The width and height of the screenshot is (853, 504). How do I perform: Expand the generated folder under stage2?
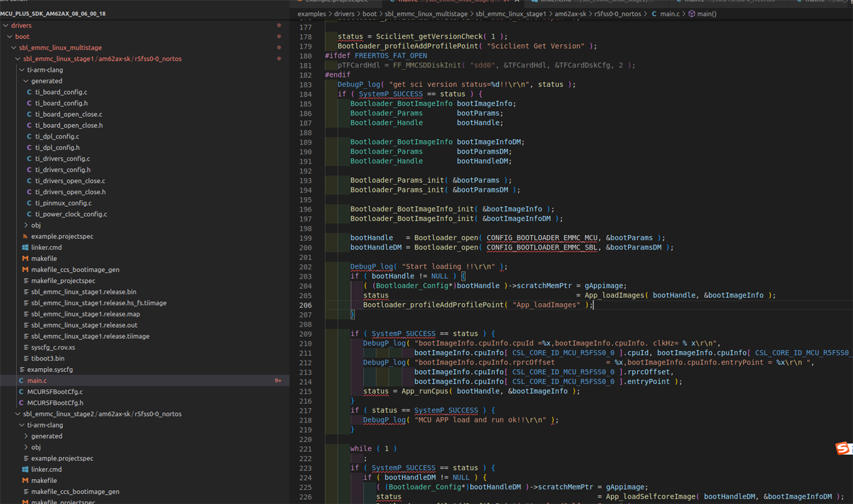26,436
